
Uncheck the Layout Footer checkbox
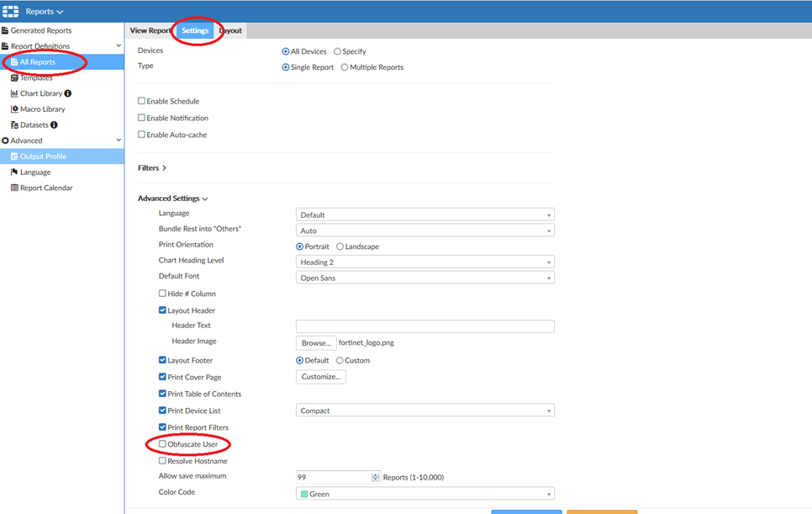point(162,359)
